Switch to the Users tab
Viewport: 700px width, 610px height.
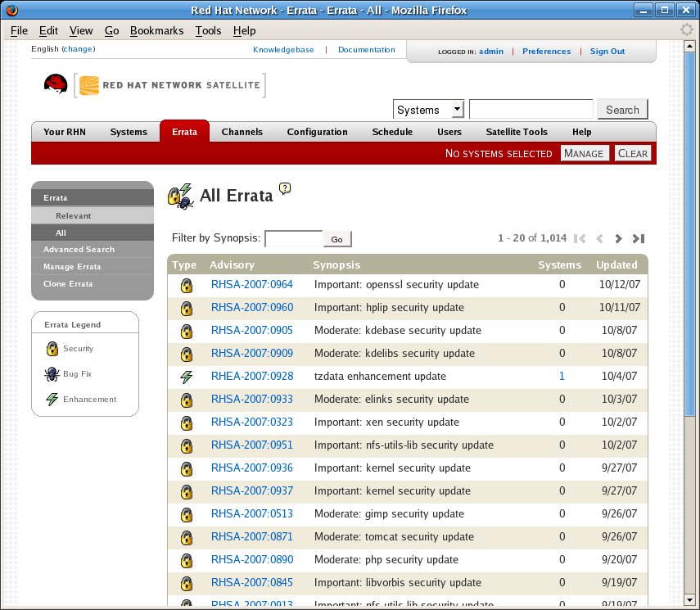coord(449,132)
